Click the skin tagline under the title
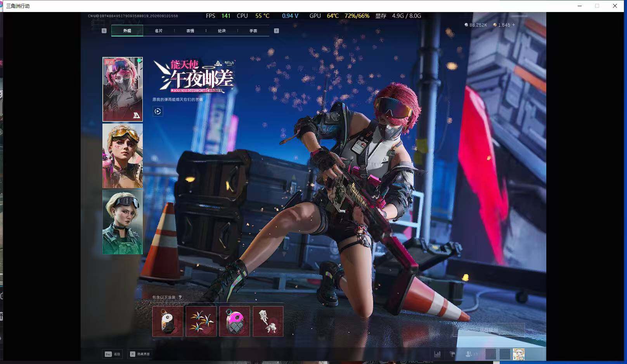 point(178,100)
